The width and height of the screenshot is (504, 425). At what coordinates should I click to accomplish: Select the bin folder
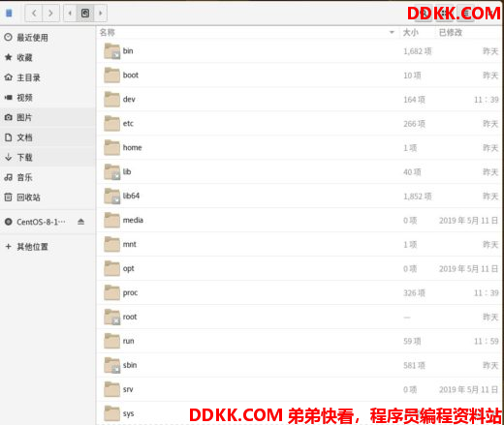pyautogui.click(x=299, y=51)
